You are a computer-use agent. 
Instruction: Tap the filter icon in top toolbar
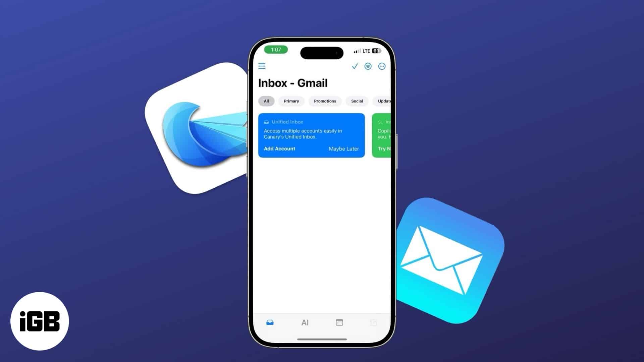tap(368, 66)
